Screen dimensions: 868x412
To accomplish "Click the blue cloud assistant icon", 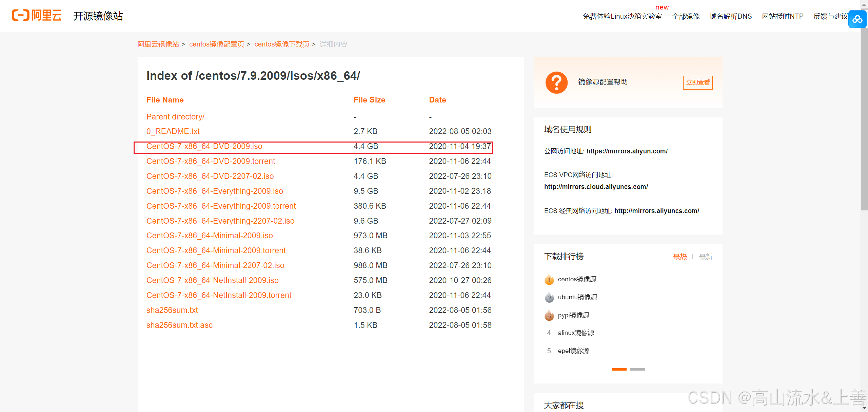I will coord(857,19).
